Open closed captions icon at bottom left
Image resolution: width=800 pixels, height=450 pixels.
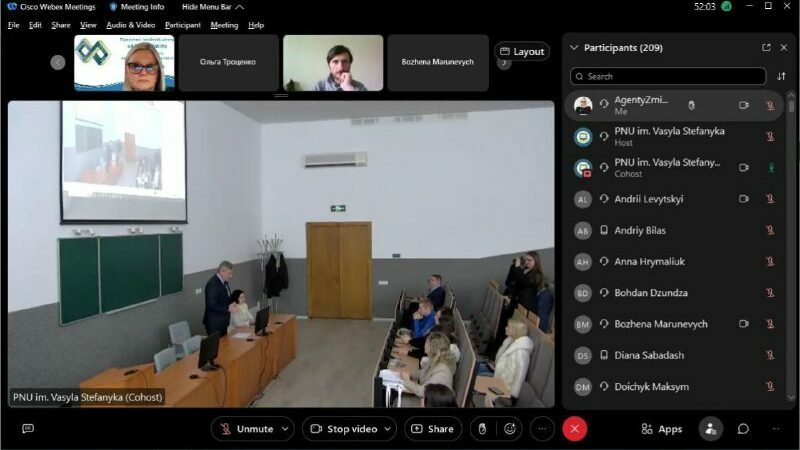click(x=28, y=429)
